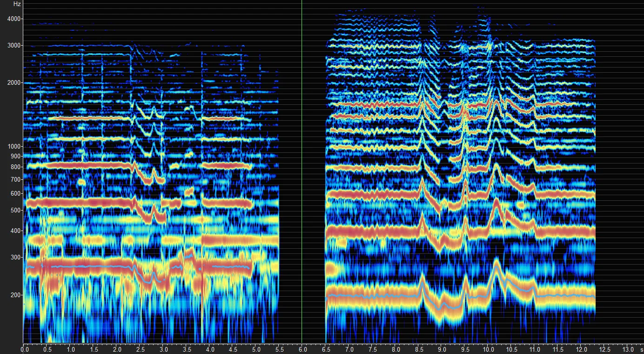Click the Hz axis label
This screenshot has height=354, width=644.
click(x=17, y=4)
